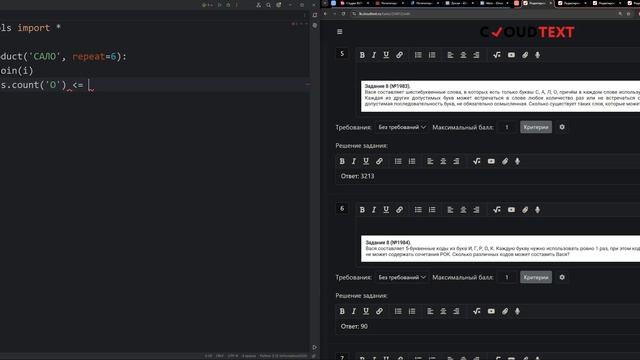Viewport: 640px width, 360px height.
Task: Edit maximum score field for task 5
Action: (507, 127)
